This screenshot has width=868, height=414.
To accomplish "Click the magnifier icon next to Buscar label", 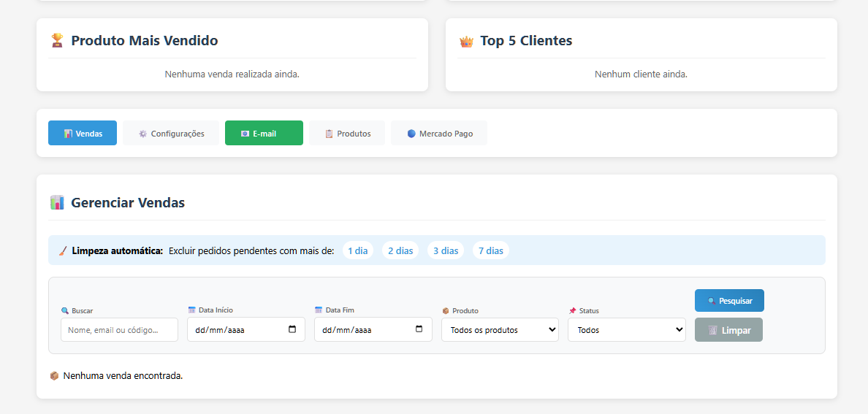I will click(x=64, y=310).
